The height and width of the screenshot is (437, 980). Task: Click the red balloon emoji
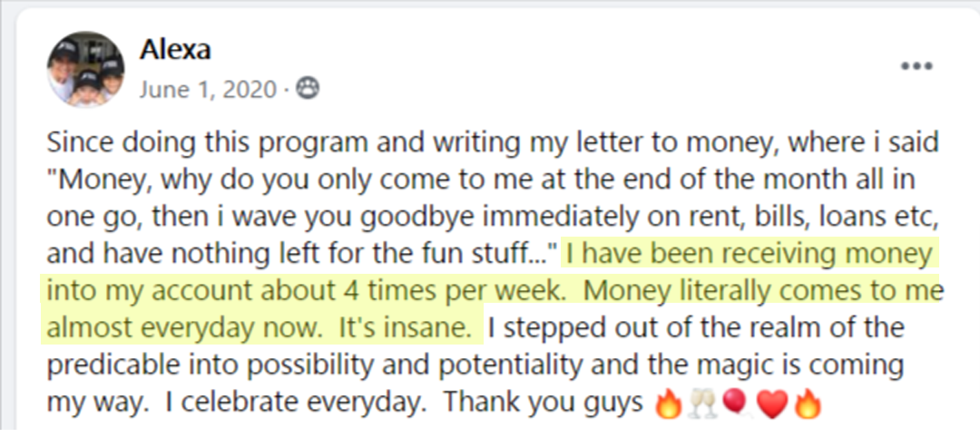tap(734, 405)
